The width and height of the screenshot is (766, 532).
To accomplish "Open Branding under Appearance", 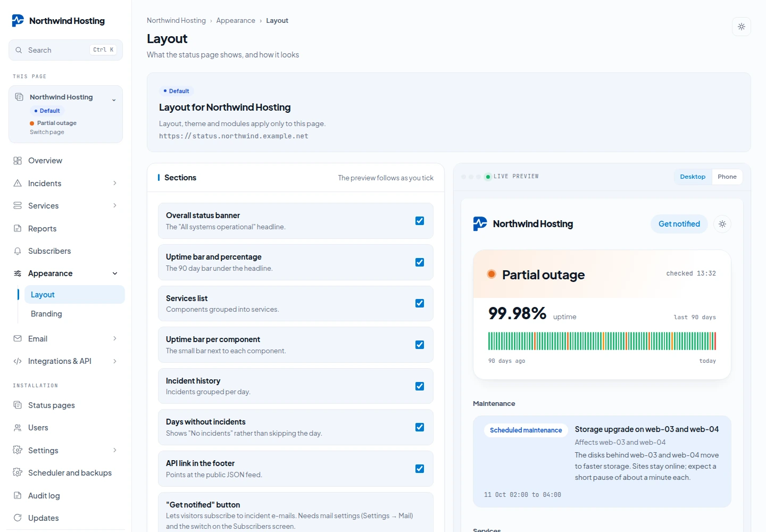I will tap(74, 314).
